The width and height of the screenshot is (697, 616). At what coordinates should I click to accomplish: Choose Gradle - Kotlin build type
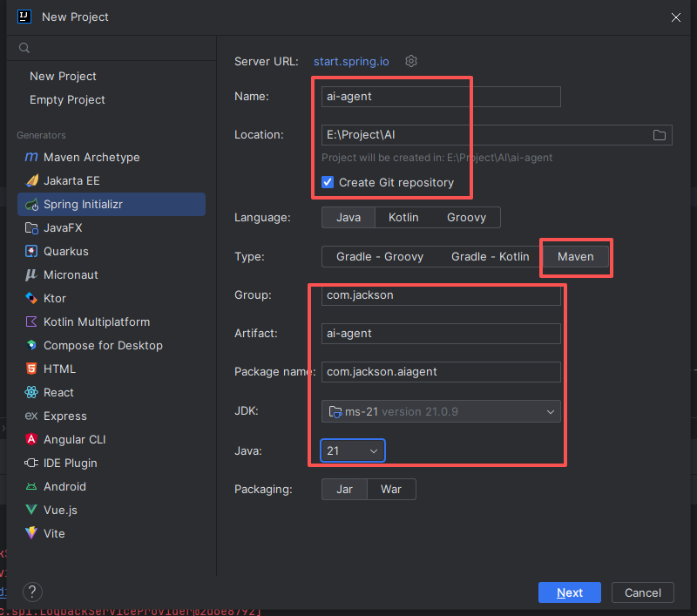(491, 256)
